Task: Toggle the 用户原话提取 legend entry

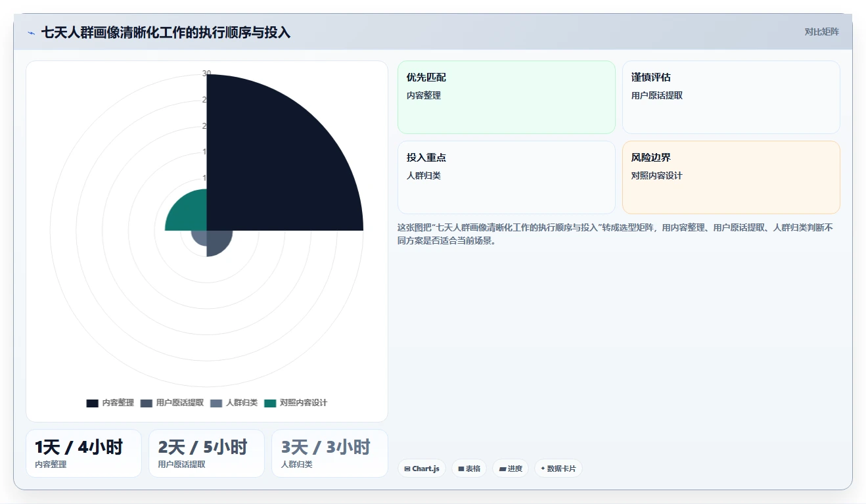Action: [171, 403]
